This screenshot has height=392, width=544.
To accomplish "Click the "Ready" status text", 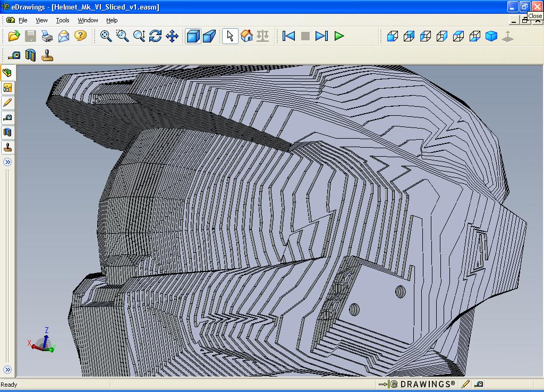I will point(8,385).
